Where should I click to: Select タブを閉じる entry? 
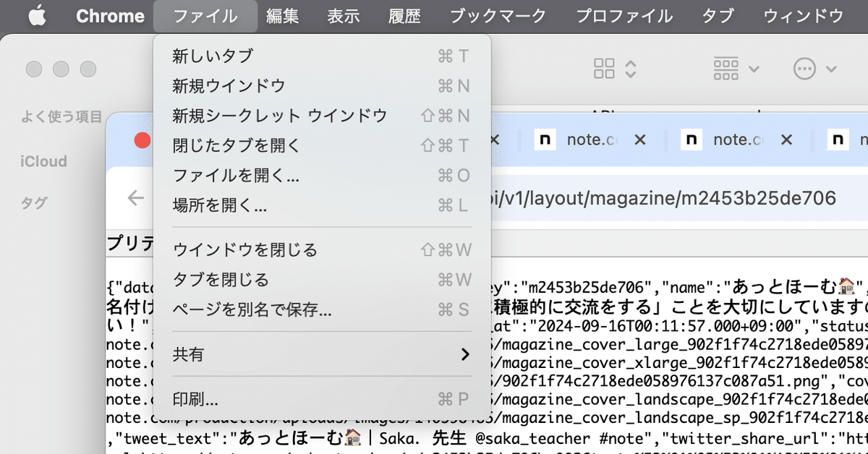pyautogui.click(x=323, y=280)
